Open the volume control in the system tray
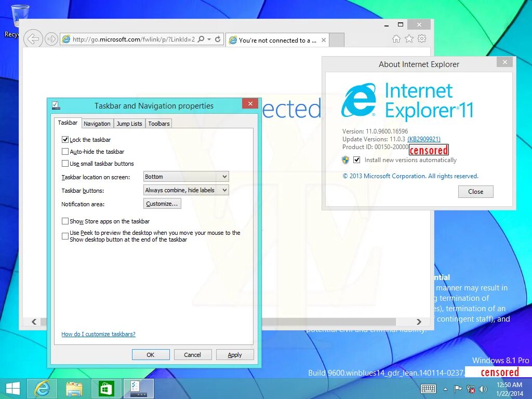This screenshot has height=399, width=532. coord(483,389)
